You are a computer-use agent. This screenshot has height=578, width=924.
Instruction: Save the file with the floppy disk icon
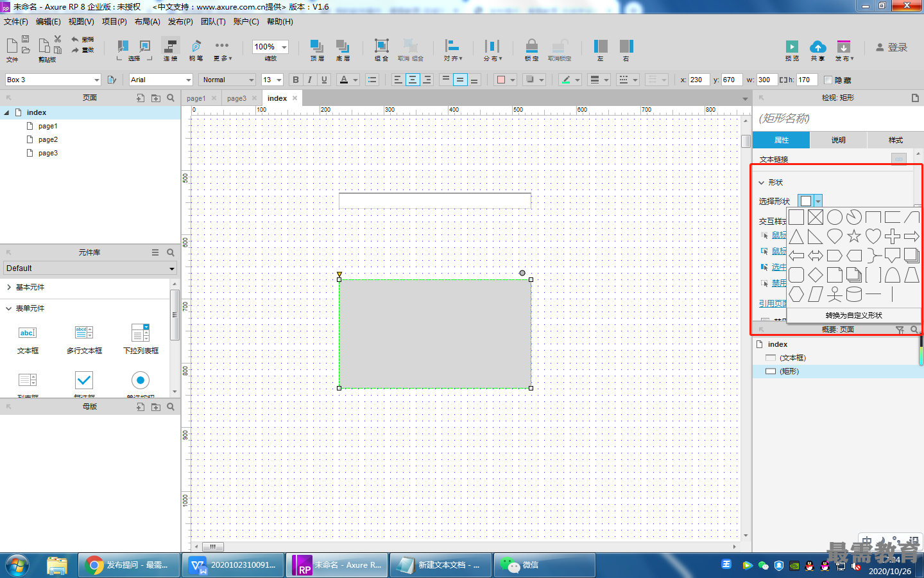pos(26,39)
